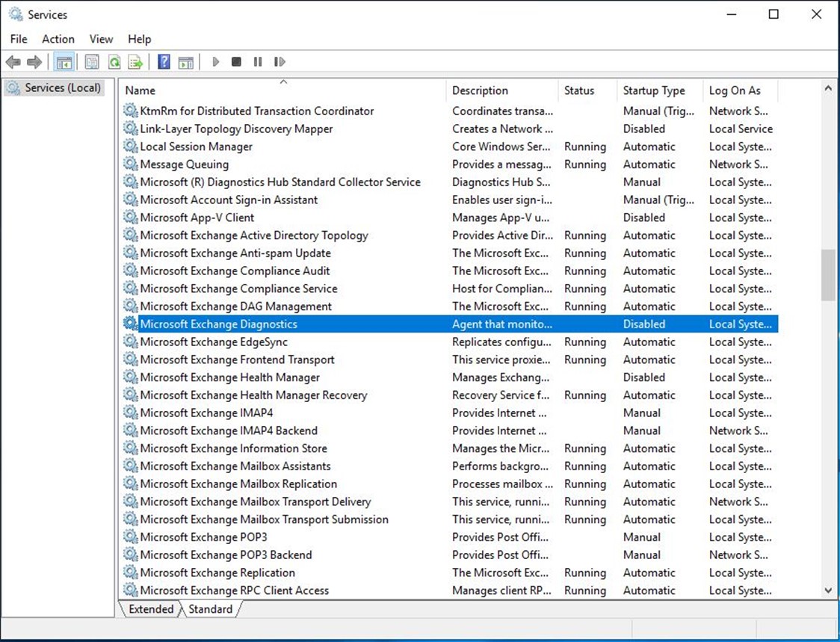The image size is (840, 642).
Task: Sort by the Description column header
Action: coord(501,90)
